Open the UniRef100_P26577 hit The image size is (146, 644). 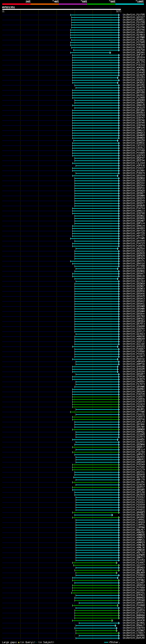134,397
